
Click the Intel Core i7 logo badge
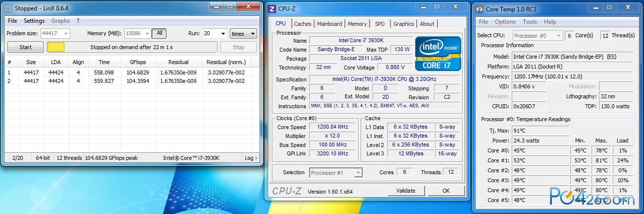coord(438,53)
